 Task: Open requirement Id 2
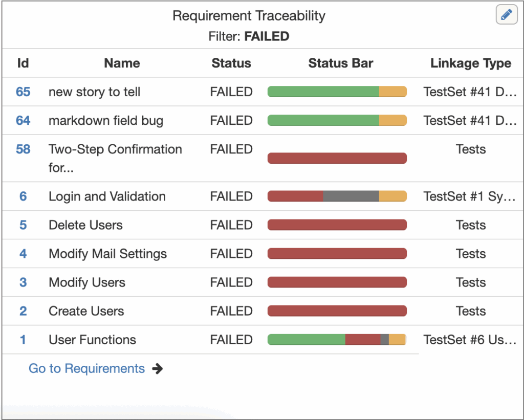click(x=23, y=311)
